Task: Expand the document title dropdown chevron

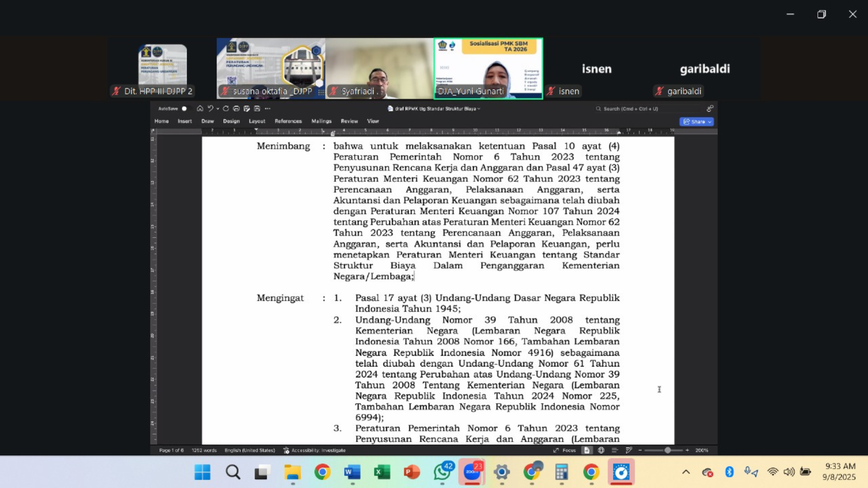Action: click(479, 108)
